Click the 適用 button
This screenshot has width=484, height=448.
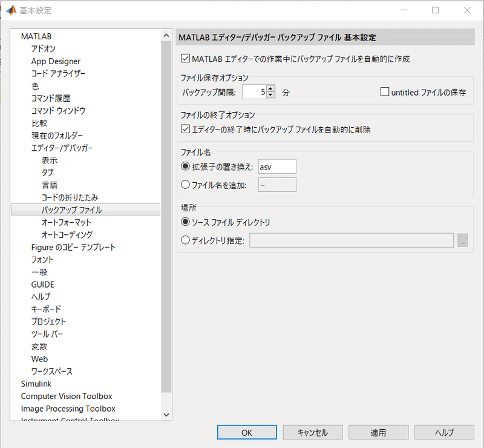(379, 432)
